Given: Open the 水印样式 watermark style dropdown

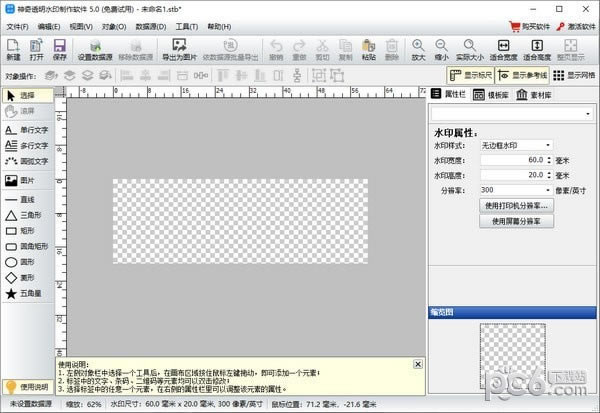Looking at the screenshot, I should [x=516, y=145].
